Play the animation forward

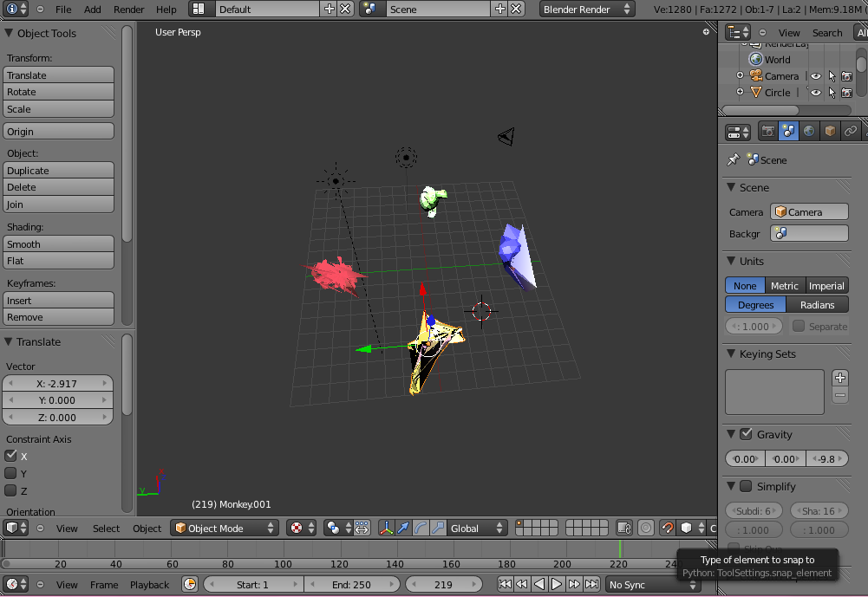click(x=557, y=584)
